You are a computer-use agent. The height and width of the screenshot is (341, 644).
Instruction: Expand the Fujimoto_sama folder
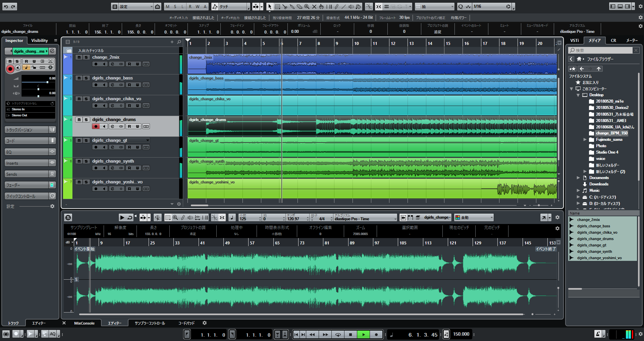(585, 139)
